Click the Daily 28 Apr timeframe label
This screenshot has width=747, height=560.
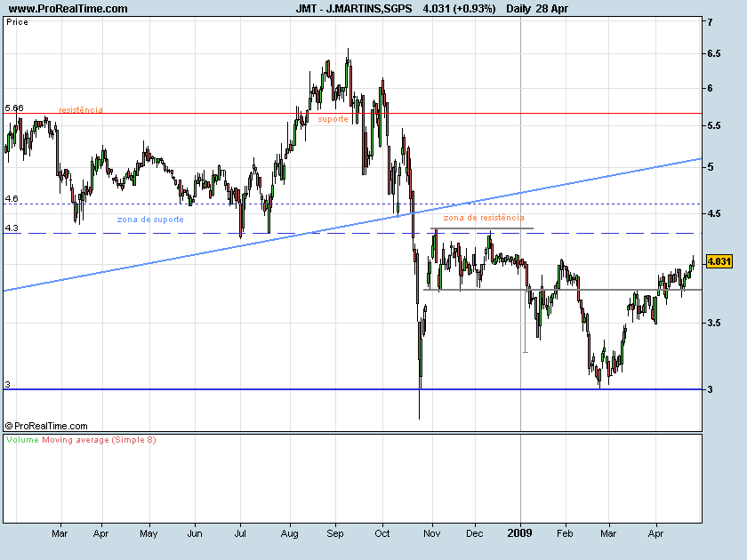click(x=537, y=9)
